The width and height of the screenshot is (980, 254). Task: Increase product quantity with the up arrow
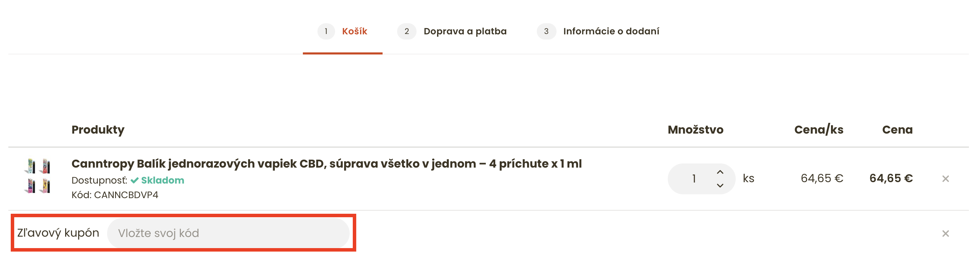720,172
